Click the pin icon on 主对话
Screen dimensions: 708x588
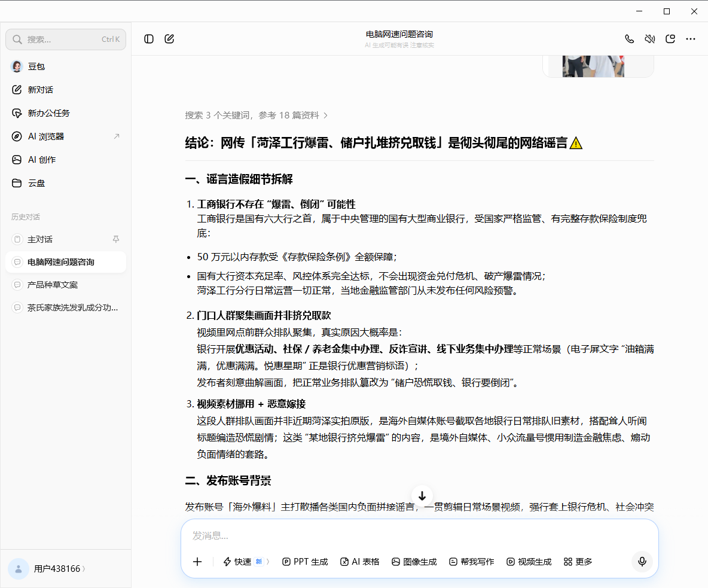pyautogui.click(x=116, y=239)
